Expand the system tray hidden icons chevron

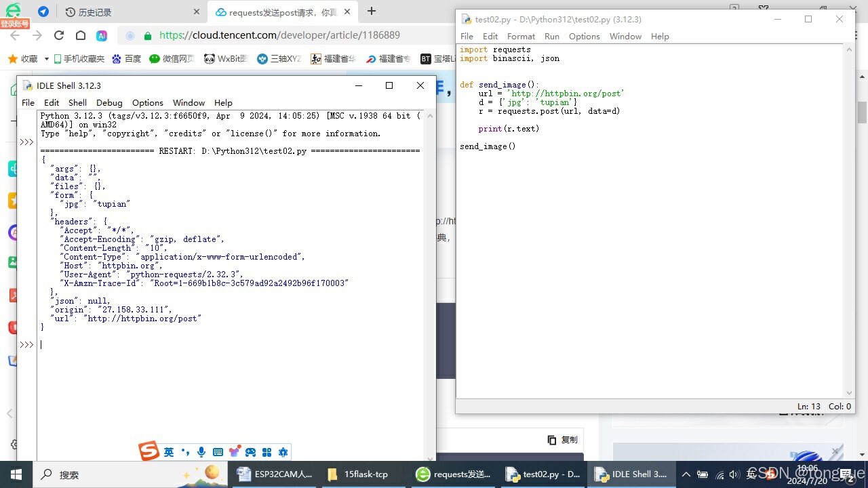point(686,474)
